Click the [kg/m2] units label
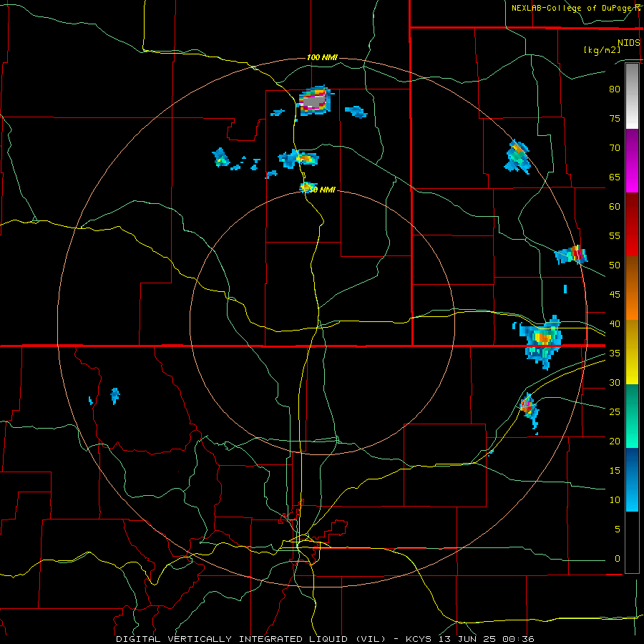The image size is (644, 644). click(602, 50)
